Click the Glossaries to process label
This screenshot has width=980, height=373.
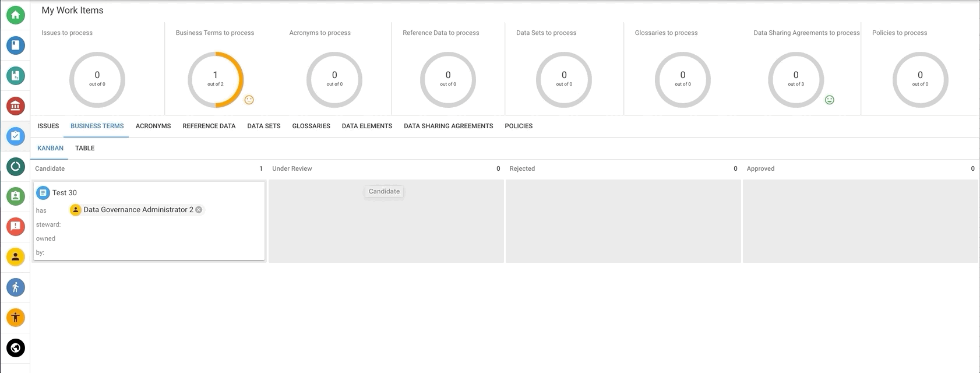tap(666, 33)
